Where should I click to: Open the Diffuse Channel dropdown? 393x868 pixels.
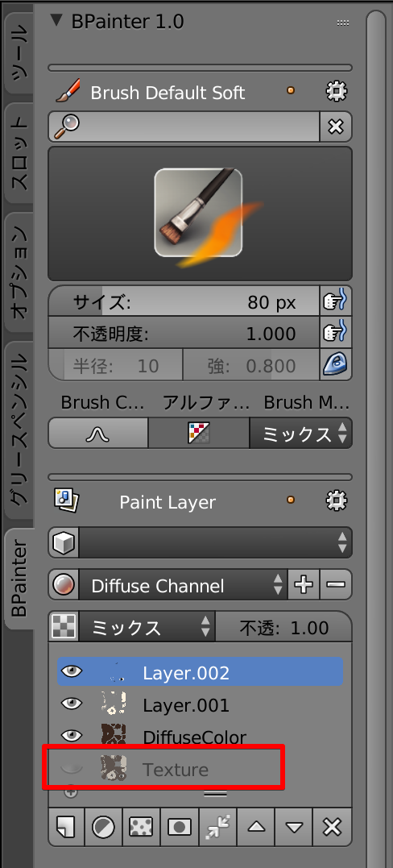click(183, 584)
